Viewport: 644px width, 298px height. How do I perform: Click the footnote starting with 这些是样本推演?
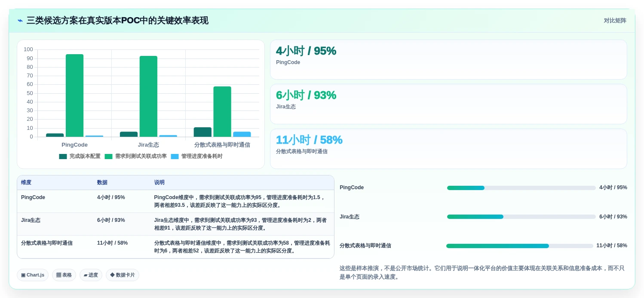pyautogui.click(x=482, y=273)
